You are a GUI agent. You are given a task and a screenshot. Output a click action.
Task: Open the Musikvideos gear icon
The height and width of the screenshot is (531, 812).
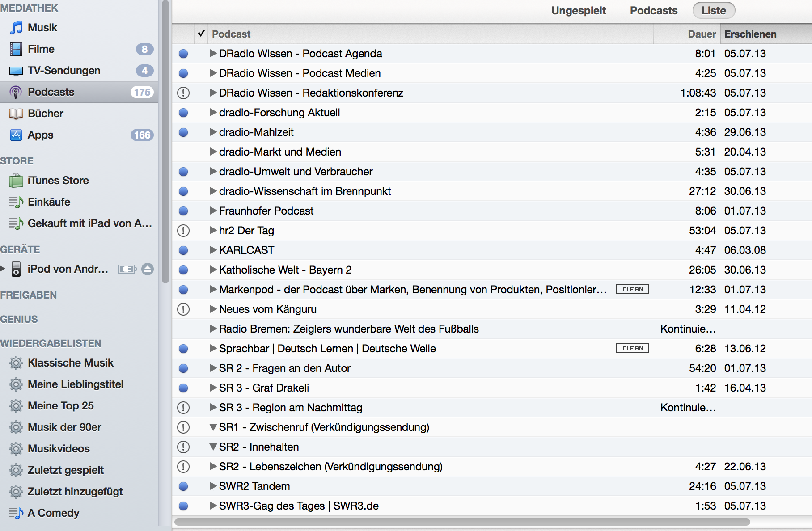pyautogui.click(x=16, y=449)
